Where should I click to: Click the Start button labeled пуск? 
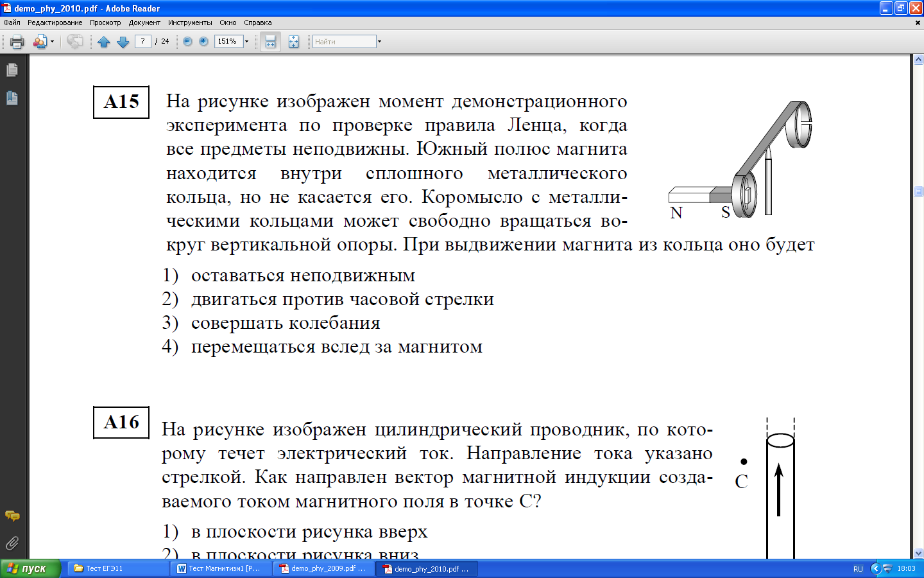pos(31,568)
